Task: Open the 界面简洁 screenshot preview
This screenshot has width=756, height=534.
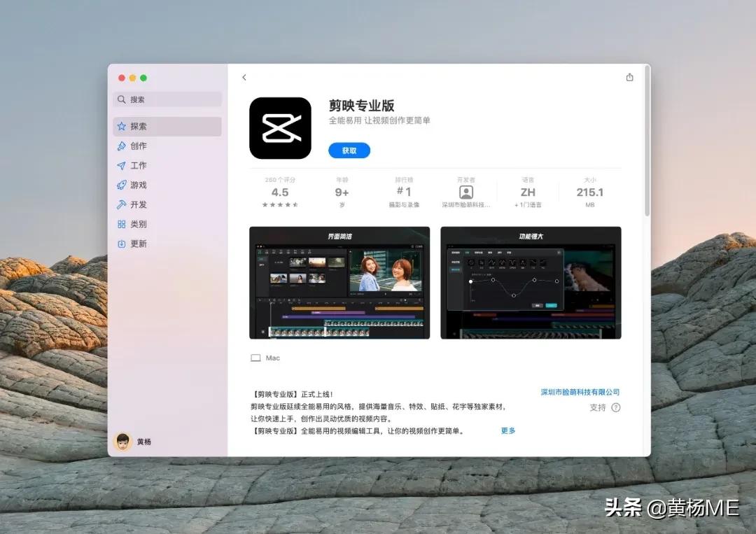Action: coord(339,281)
